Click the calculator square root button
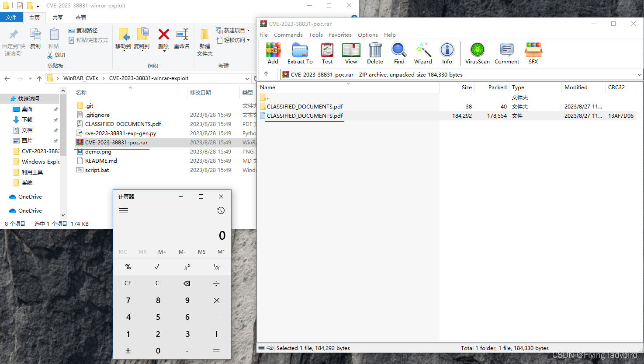Viewport: 644px width, 364px height. coord(157,267)
